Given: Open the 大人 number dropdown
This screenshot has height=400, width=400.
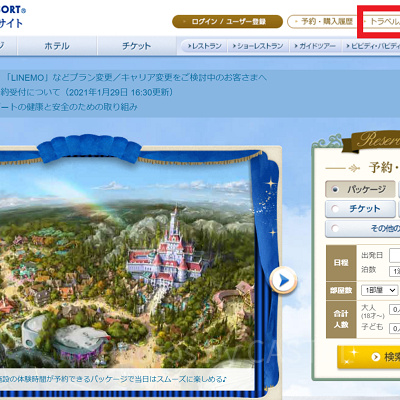Looking at the screenshot, I should 395,309.
